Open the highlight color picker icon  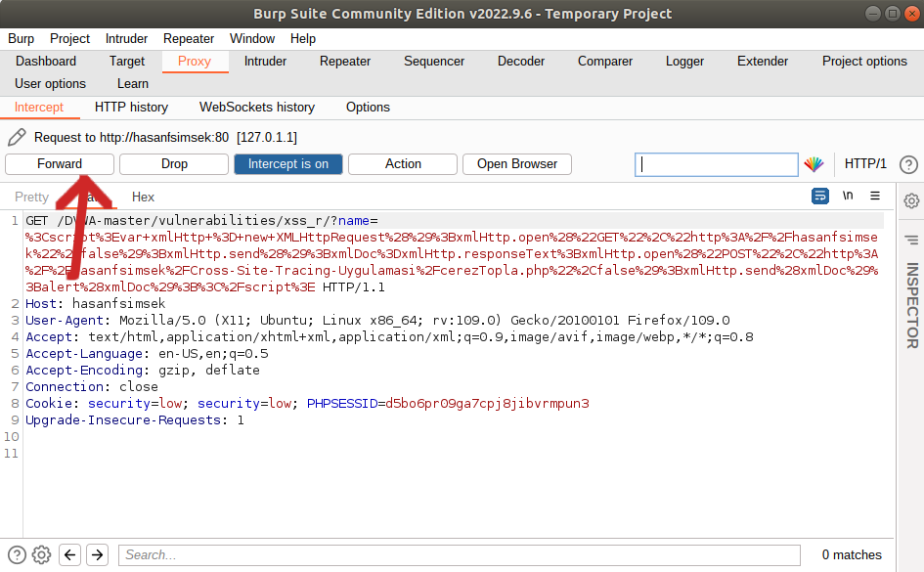814,164
